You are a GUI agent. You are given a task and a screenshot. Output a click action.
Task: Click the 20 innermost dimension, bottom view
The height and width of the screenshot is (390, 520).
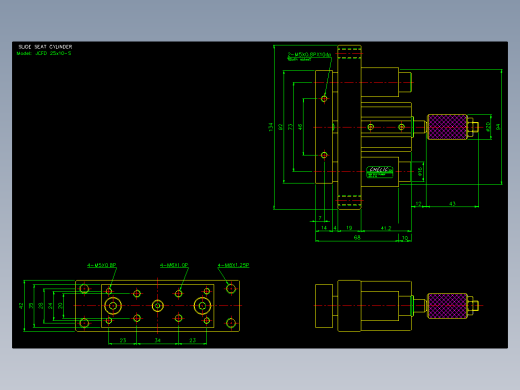60,306
